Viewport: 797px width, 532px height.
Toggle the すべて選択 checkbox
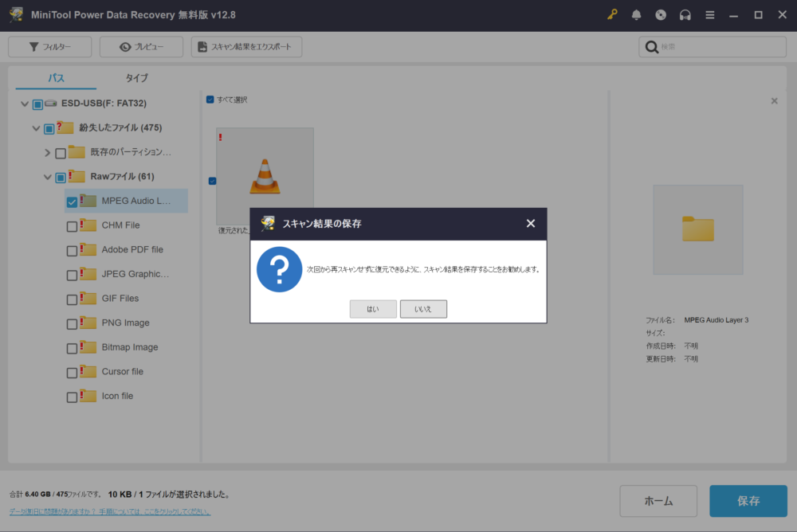coord(210,100)
